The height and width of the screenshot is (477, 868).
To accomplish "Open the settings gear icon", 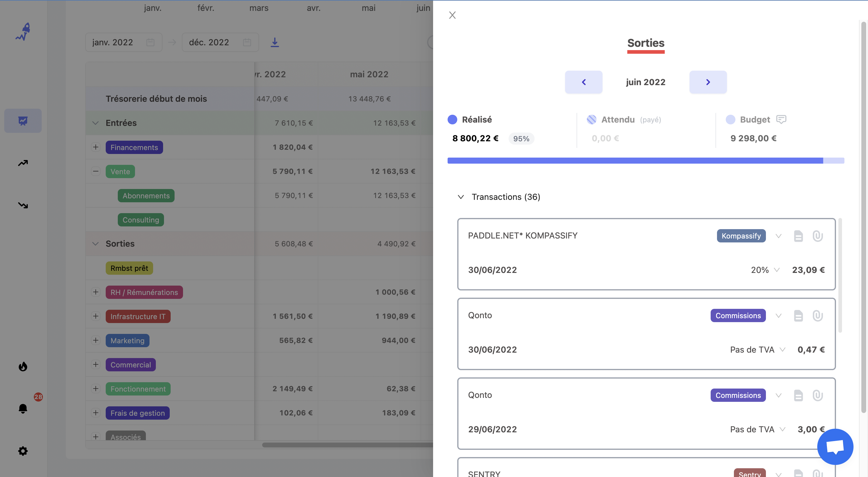I will click(23, 451).
